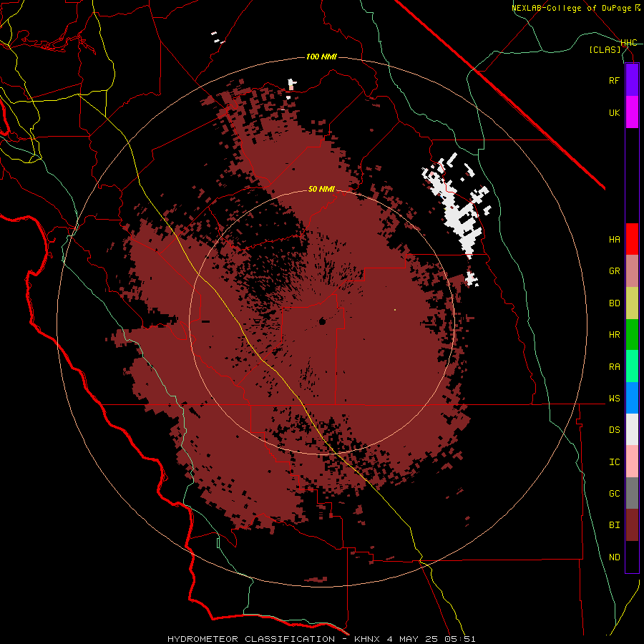Click the 'WS' legend label
Screen dimensions: 644x644
click(615, 399)
